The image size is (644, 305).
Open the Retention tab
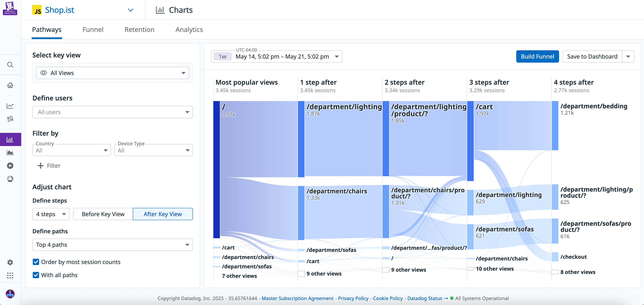139,29
